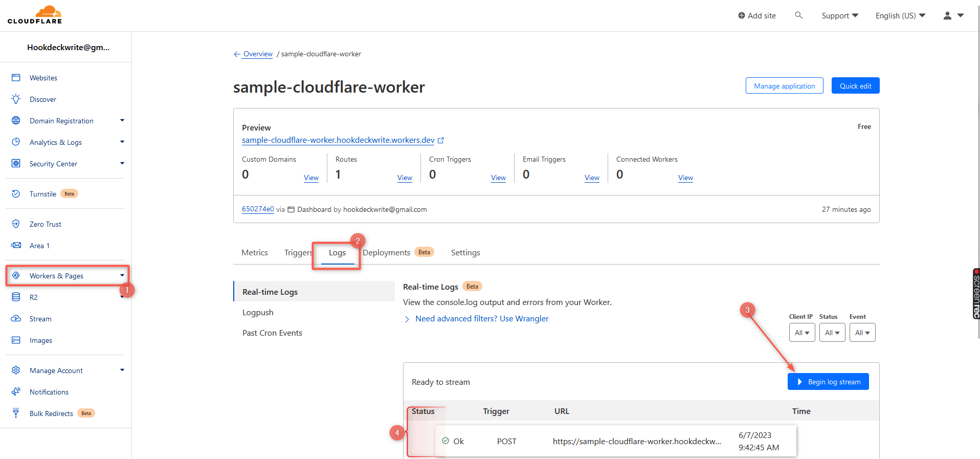Open the user account profile icon
This screenshot has width=980, height=459.
[x=947, y=15]
